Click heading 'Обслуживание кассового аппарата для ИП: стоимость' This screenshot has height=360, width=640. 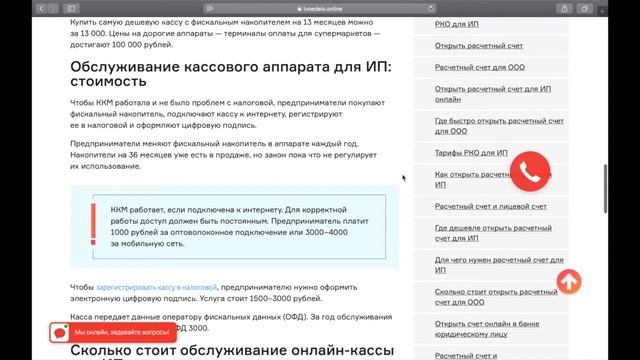231,74
